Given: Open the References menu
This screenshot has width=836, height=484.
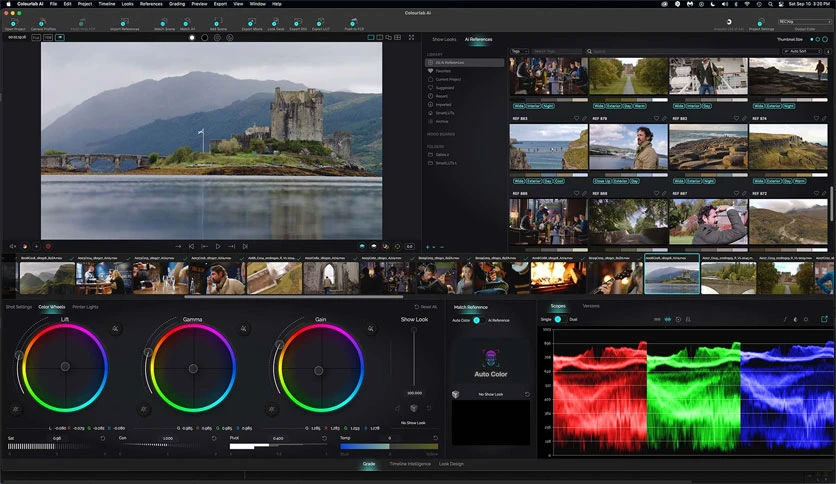Looking at the screenshot, I should [151, 4].
